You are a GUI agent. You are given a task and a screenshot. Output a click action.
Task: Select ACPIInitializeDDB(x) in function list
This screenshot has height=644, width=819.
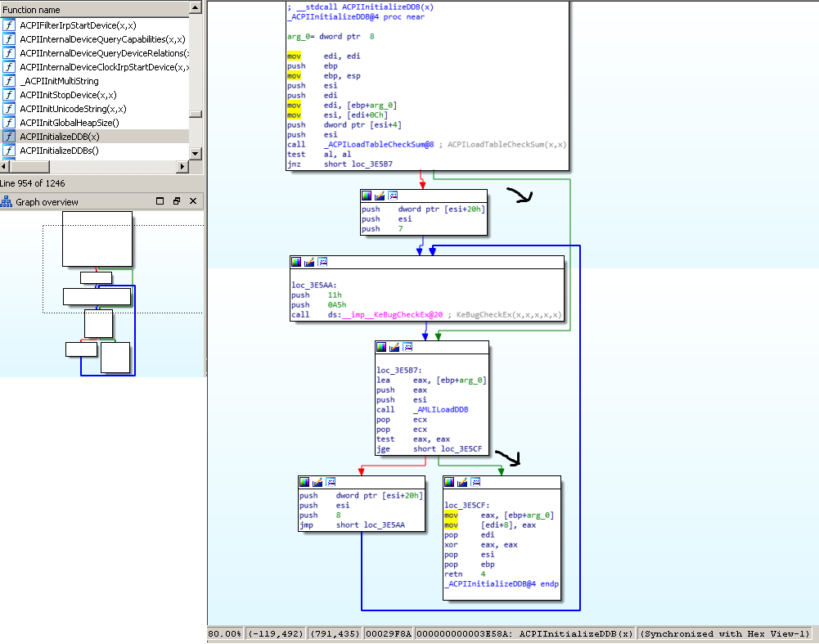point(60,137)
